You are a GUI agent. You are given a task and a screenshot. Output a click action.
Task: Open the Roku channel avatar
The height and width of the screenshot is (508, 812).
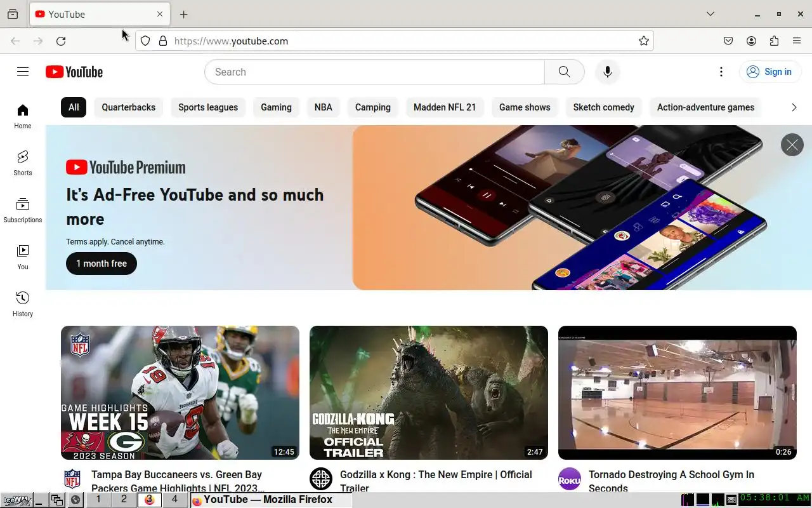[x=570, y=479]
